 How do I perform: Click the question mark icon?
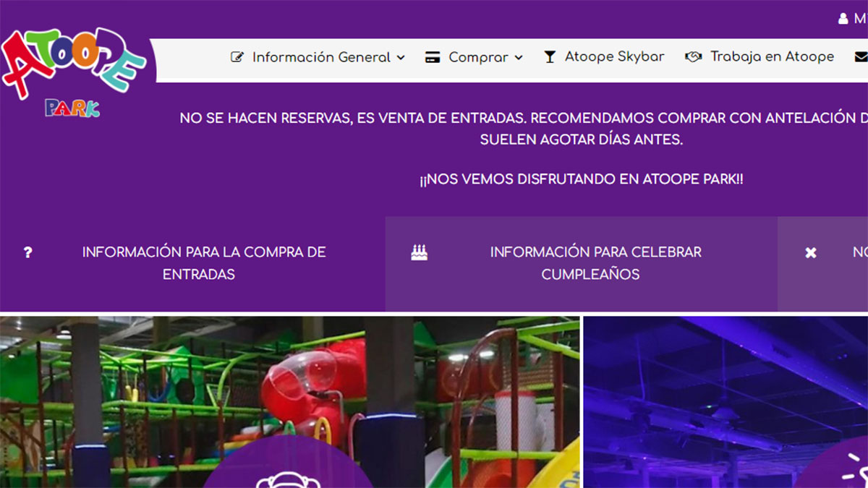pyautogui.click(x=28, y=252)
